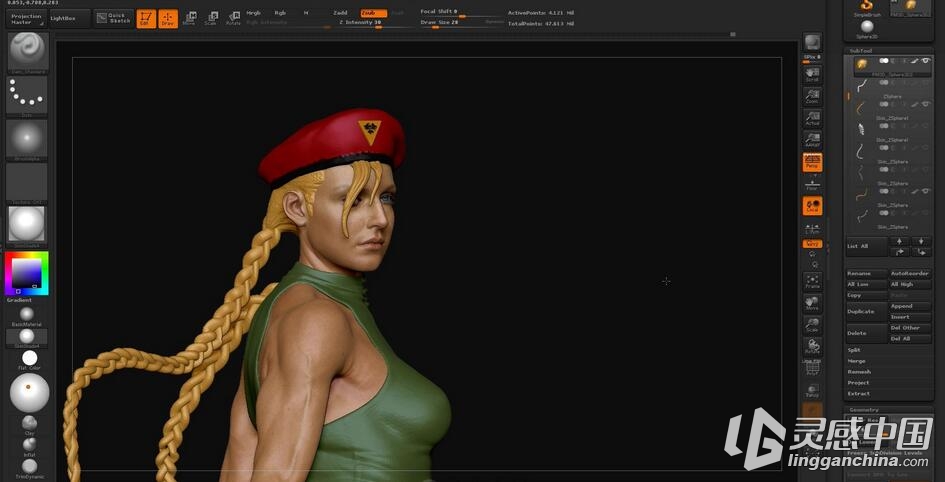Image resolution: width=945 pixels, height=482 pixels.
Task: Select the Move transform tool in top toolbar
Action: (x=190, y=19)
